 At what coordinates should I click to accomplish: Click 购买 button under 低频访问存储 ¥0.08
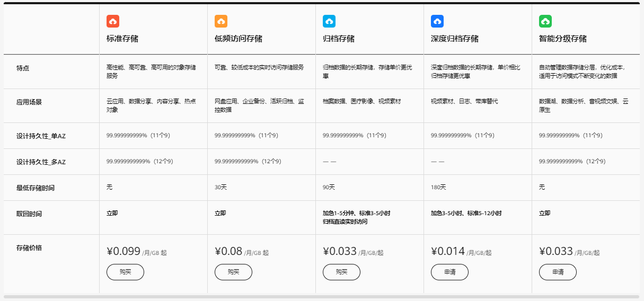click(x=233, y=272)
